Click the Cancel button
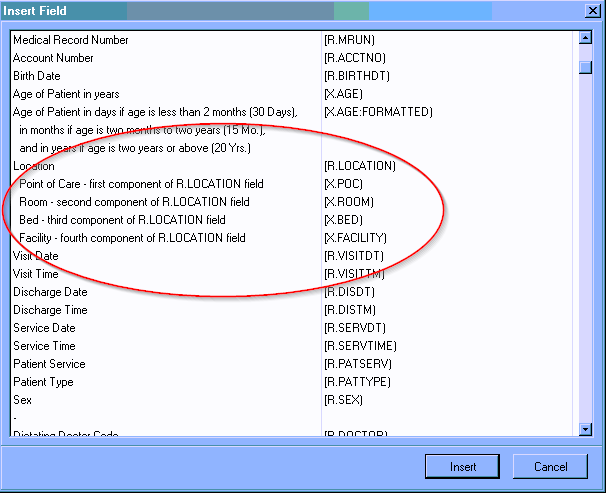Viewport: 606px width, 493px height. tap(550, 466)
